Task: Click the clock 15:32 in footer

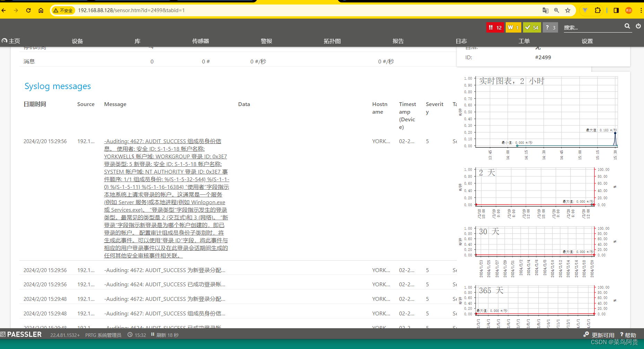Action: 137,335
